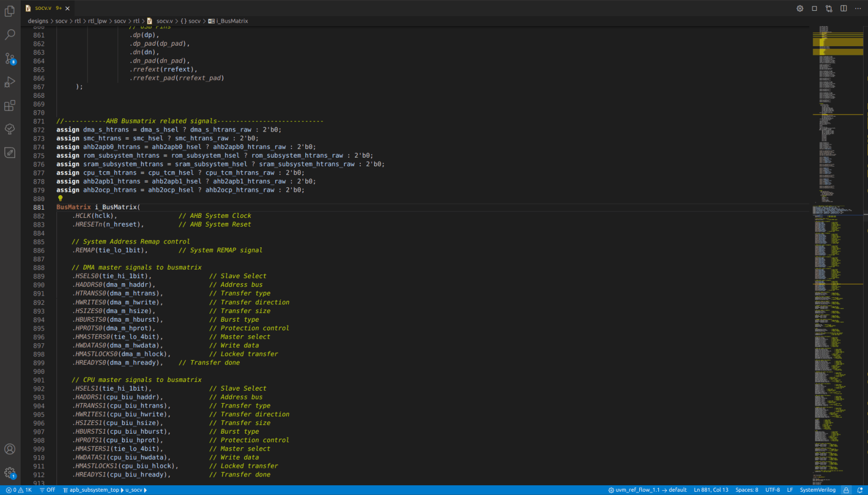Open the editor More Actions ellipsis menu
The height and width of the screenshot is (495, 868).
click(x=858, y=8)
